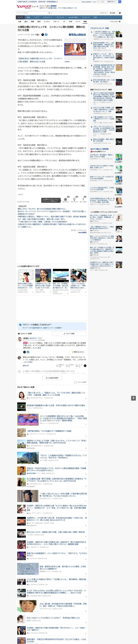
Task: Expand expert comment with もっと見る
Action: click(x=37, y=348)
